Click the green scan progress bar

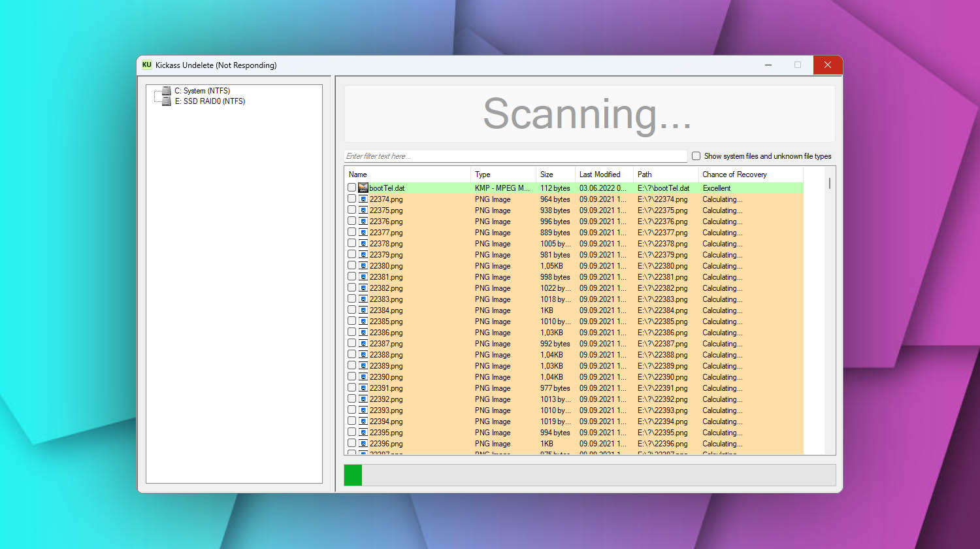click(x=353, y=475)
